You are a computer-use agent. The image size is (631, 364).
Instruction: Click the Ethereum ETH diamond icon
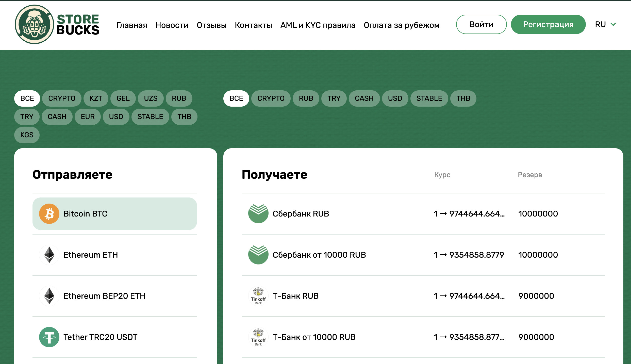(x=49, y=255)
